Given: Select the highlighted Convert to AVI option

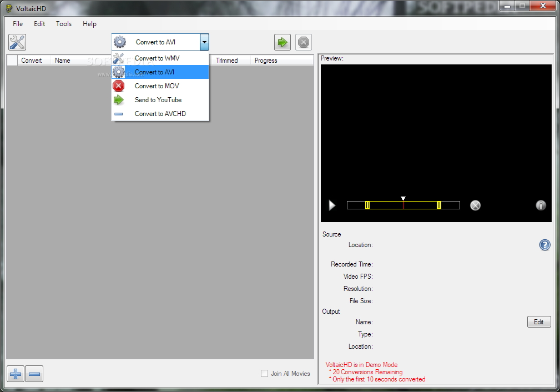Looking at the screenshot, I should coord(160,72).
